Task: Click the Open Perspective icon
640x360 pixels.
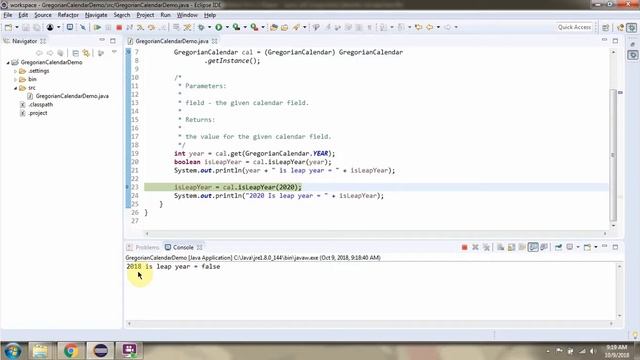Action: pos(606,27)
